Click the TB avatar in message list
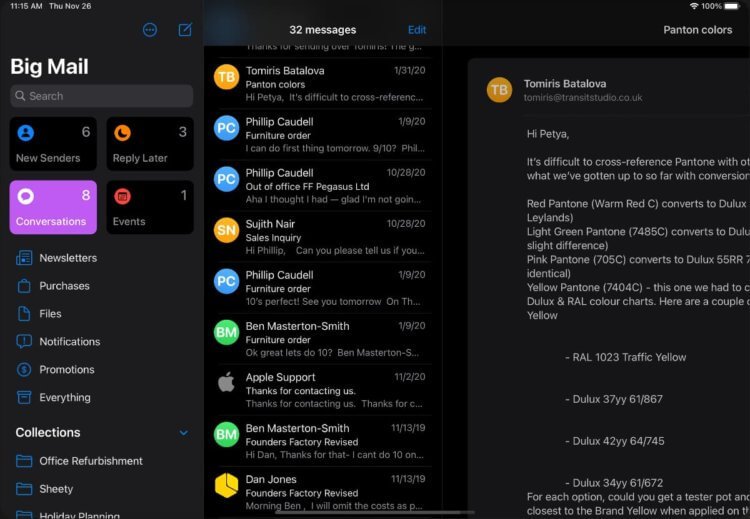 pos(226,77)
